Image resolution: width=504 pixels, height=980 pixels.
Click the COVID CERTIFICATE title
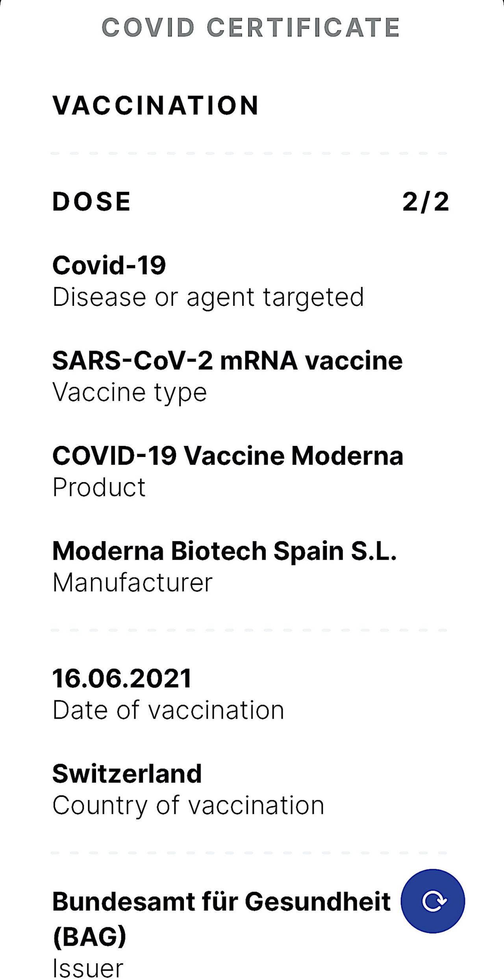point(251,28)
